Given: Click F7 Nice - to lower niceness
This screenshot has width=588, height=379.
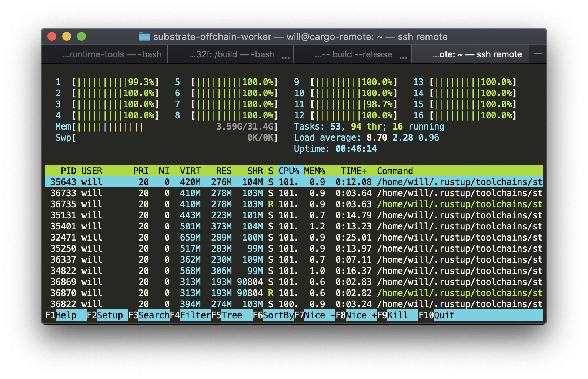Looking at the screenshot, I should tap(315, 315).
